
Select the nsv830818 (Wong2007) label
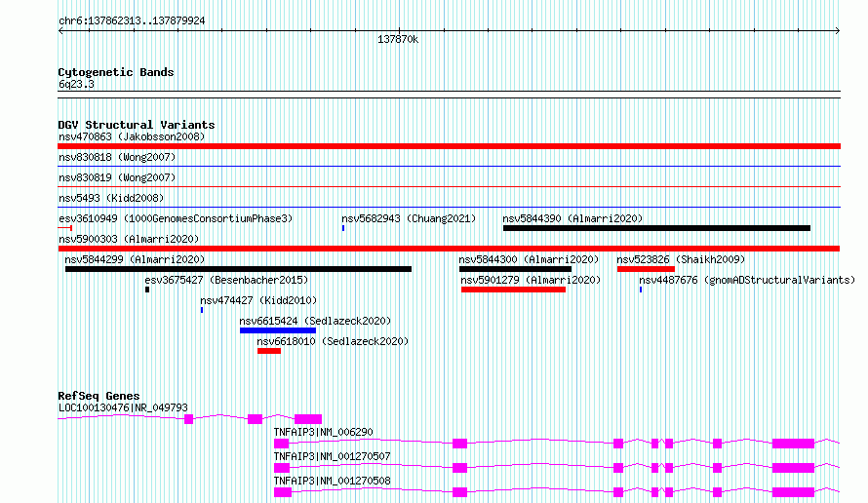coord(117,157)
